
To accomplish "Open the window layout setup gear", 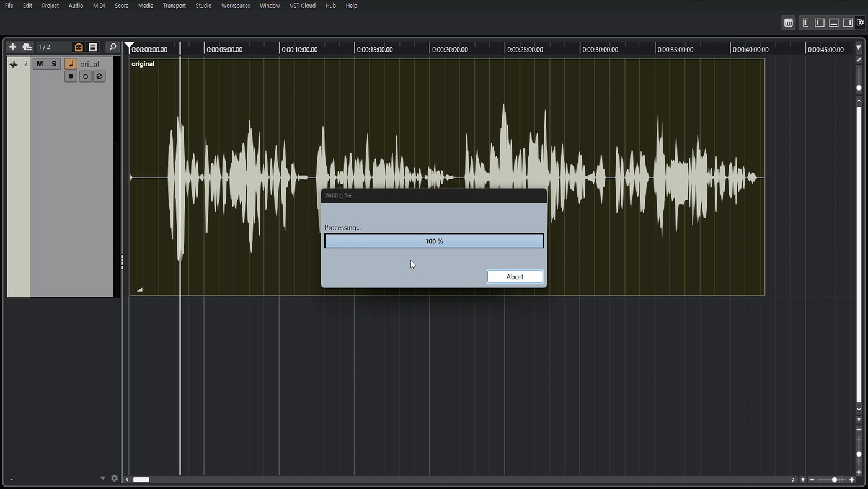I will 861,23.
